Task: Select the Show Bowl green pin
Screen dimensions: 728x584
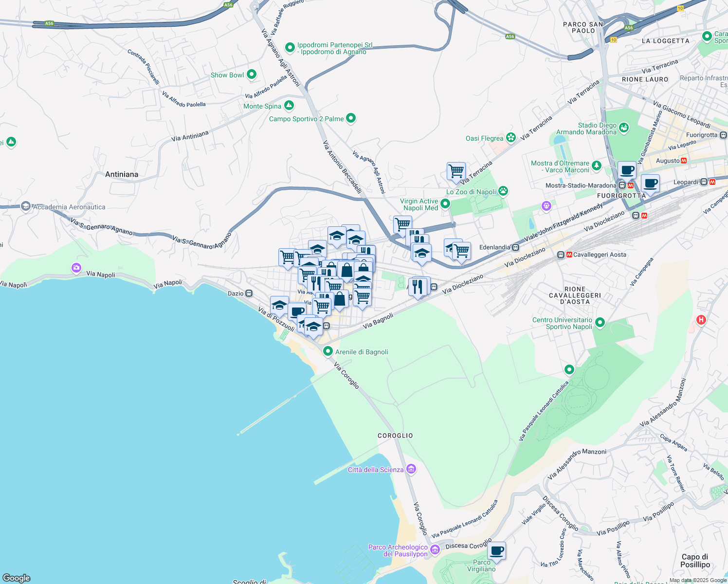Action: click(x=252, y=74)
